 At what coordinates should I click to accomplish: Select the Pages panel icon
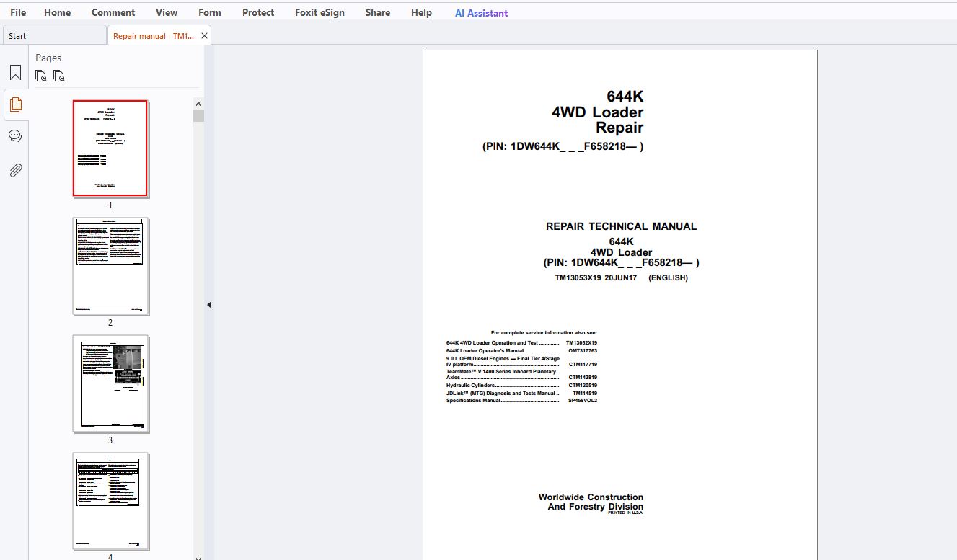click(x=15, y=105)
